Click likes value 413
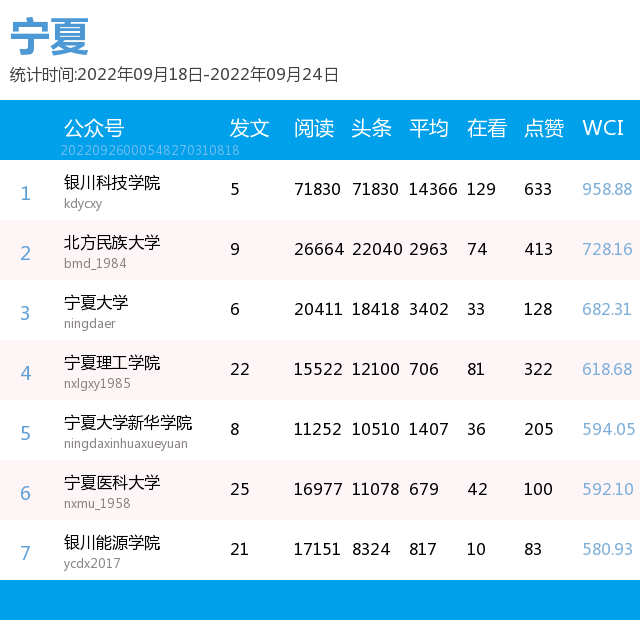This screenshot has height=620, width=640. [538, 249]
